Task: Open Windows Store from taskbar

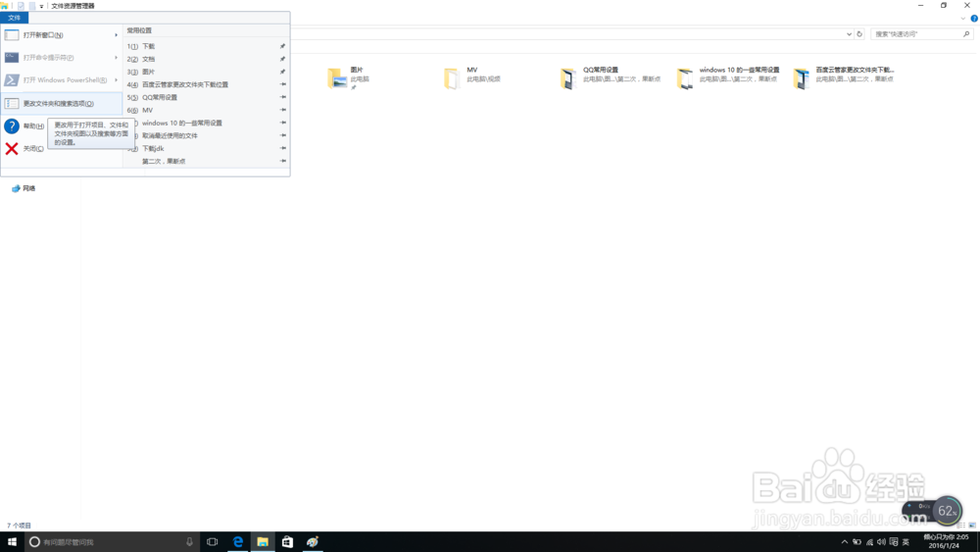Action: pyautogui.click(x=287, y=541)
